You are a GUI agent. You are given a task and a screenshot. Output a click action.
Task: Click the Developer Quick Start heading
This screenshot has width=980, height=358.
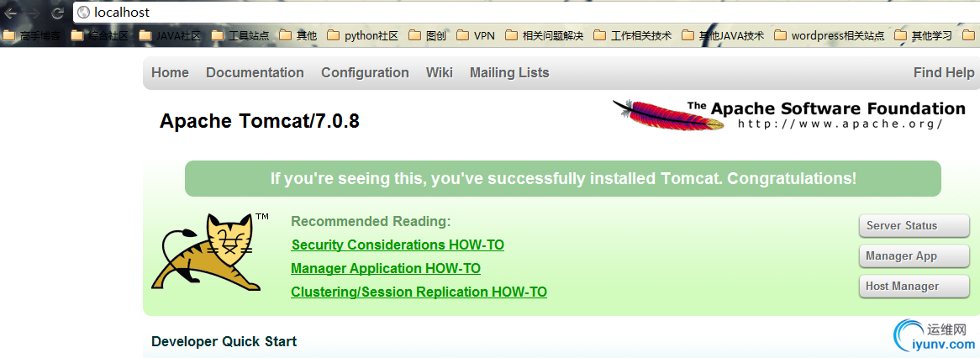coord(224,342)
